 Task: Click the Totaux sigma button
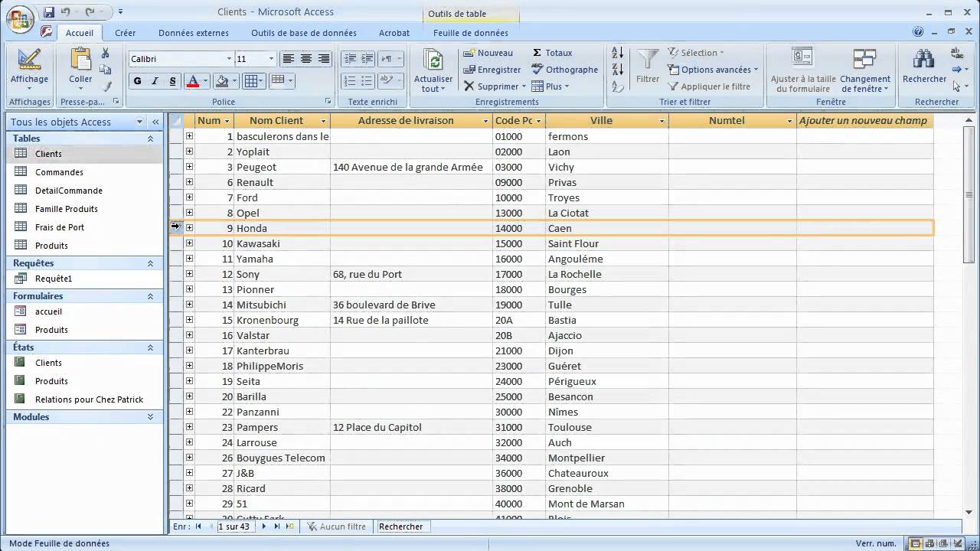coord(552,53)
